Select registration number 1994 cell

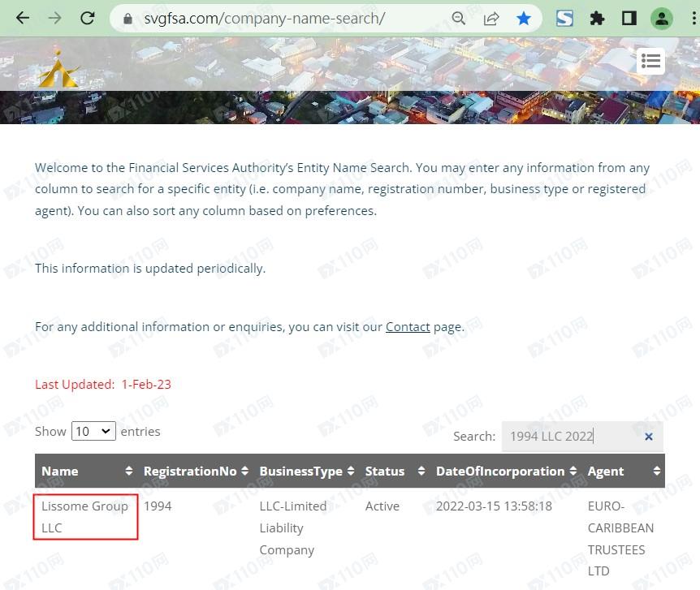click(x=158, y=506)
